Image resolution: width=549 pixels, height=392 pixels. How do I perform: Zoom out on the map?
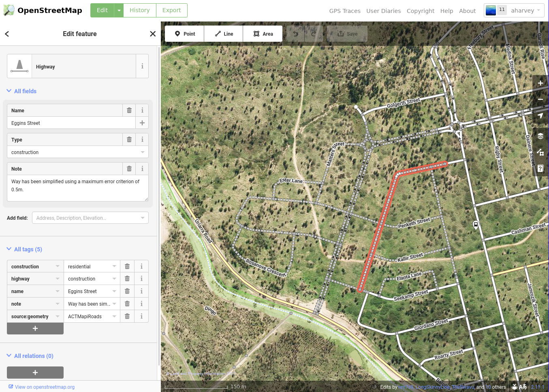(540, 99)
